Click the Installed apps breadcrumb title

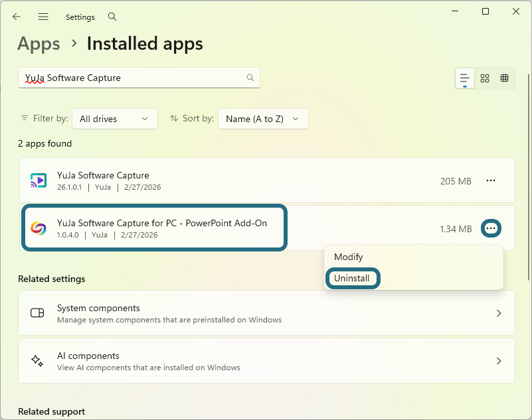[145, 44]
